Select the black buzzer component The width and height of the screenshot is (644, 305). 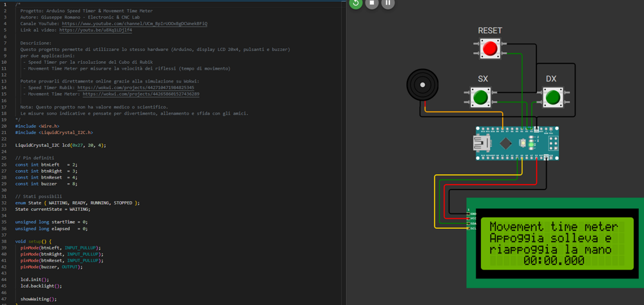422,85
